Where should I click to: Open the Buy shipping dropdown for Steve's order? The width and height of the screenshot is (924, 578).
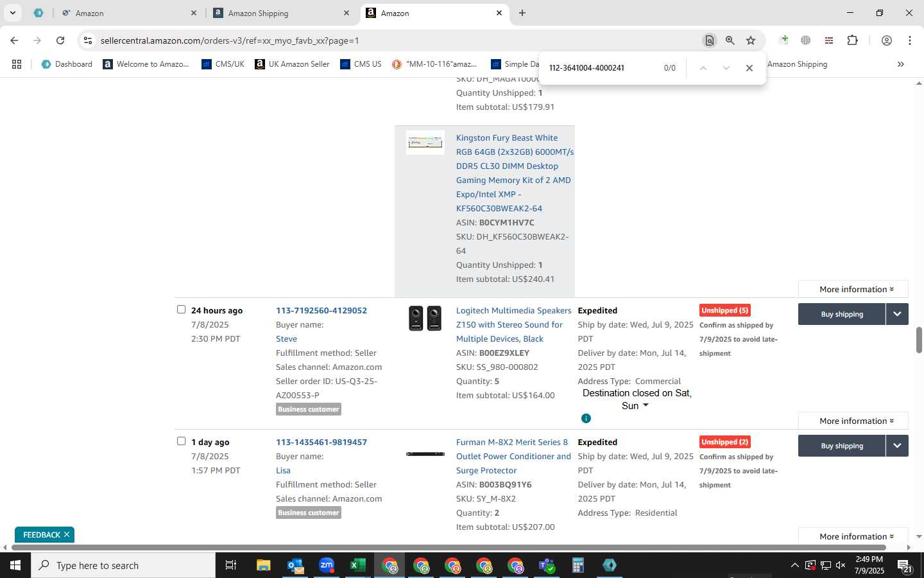[897, 314]
